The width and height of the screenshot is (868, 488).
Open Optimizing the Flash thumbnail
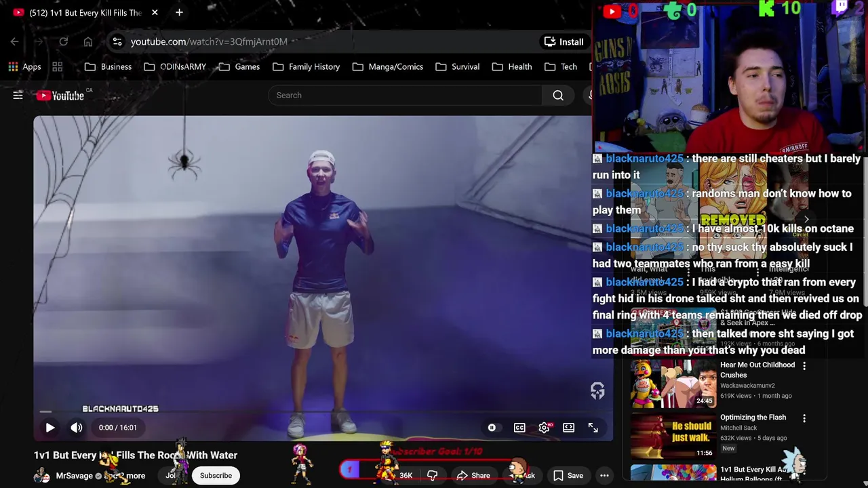[673, 436]
